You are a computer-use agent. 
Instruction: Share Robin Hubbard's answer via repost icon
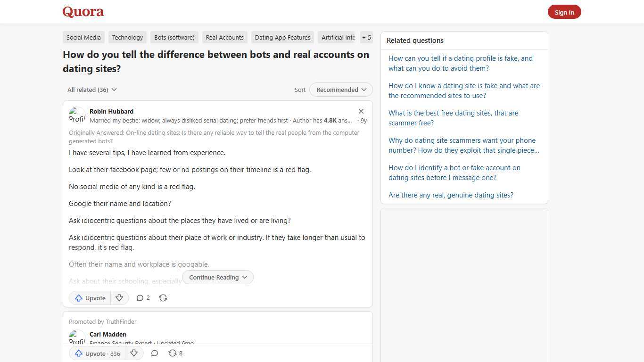click(163, 298)
